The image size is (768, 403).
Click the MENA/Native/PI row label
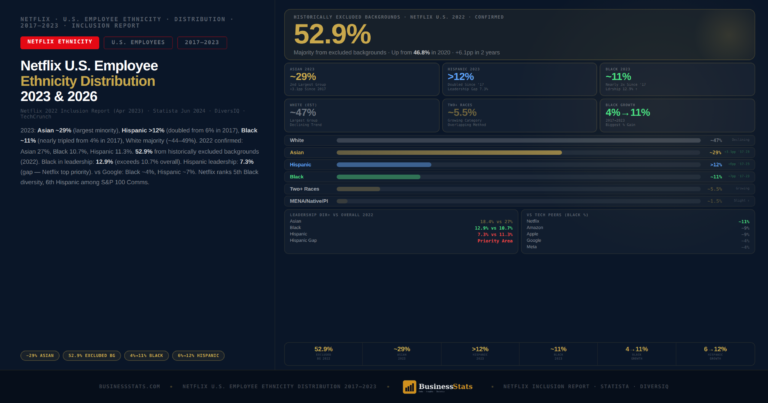(x=309, y=201)
